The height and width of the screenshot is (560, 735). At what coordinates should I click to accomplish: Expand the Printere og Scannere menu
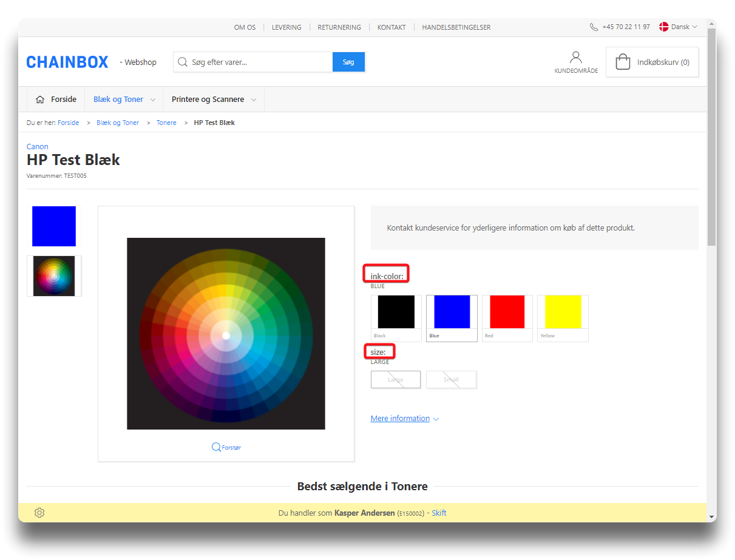pos(213,100)
